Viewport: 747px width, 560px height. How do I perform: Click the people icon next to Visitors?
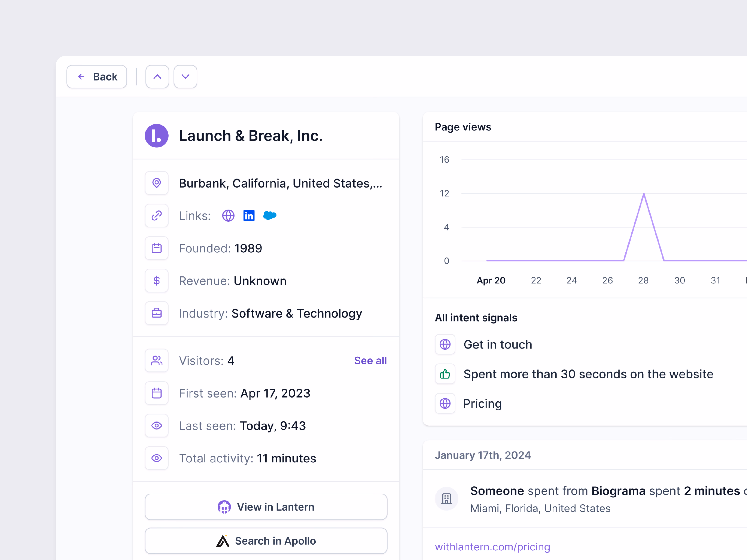[157, 360]
